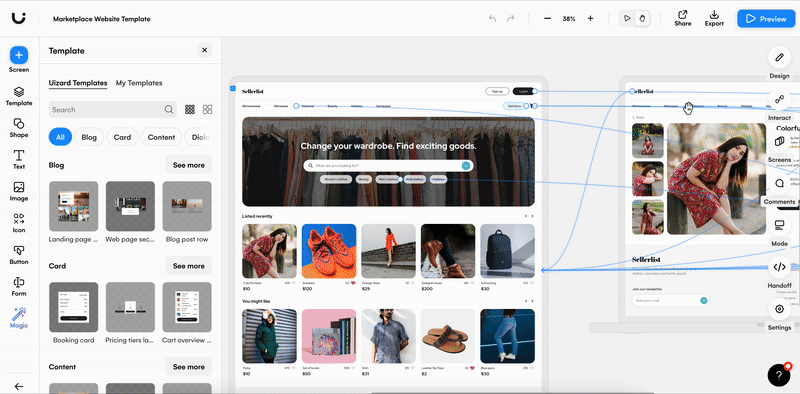Click See more for Card section
This screenshot has width=800, height=394.
188,265
